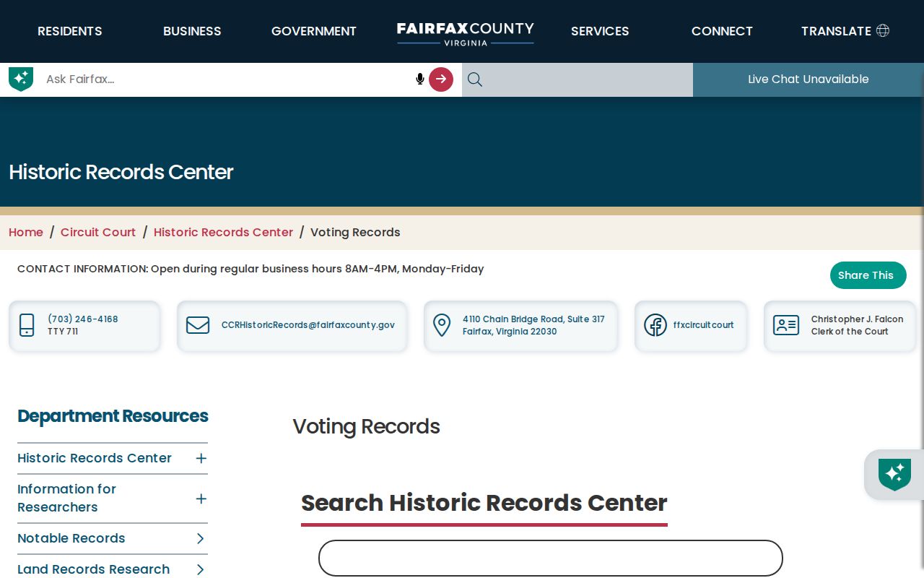Open Circuit Court breadcrumb link
The image size is (924, 578).
pos(98,232)
